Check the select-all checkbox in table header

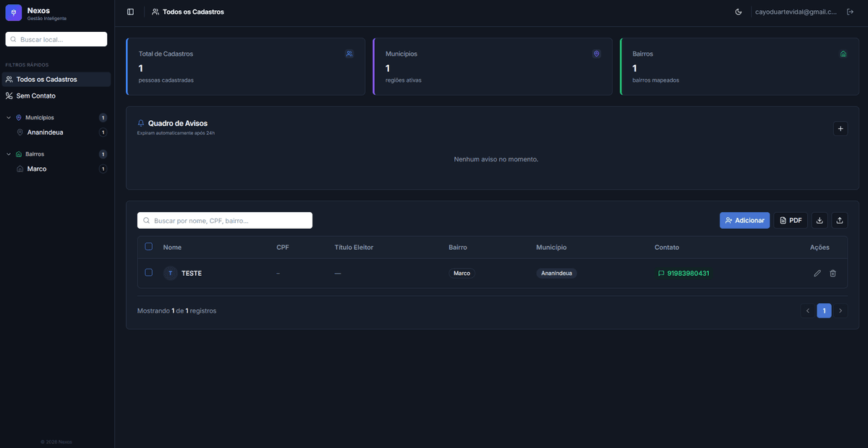tap(149, 247)
